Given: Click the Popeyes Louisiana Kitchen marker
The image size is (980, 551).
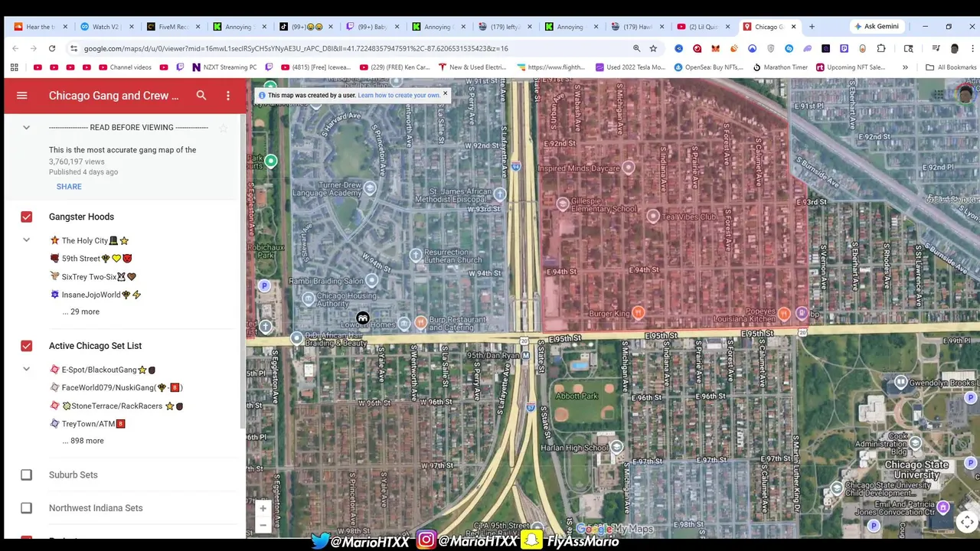Looking at the screenshot, I should (x=783, y=314).
